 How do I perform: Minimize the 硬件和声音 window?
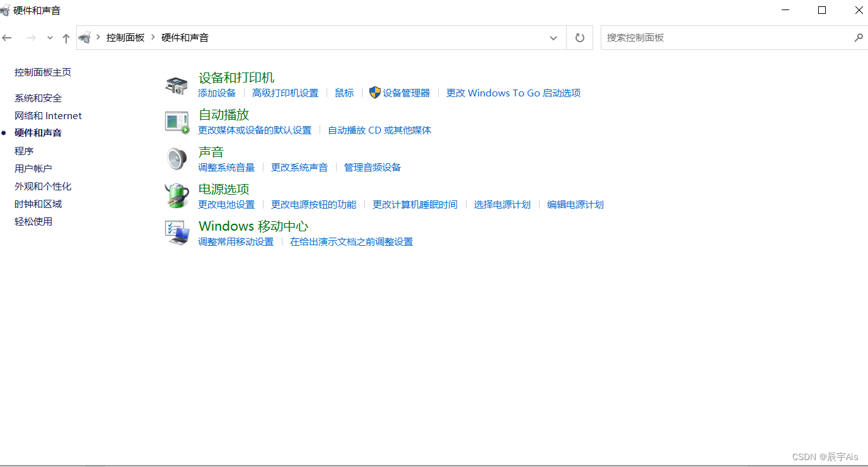(785, 10)
